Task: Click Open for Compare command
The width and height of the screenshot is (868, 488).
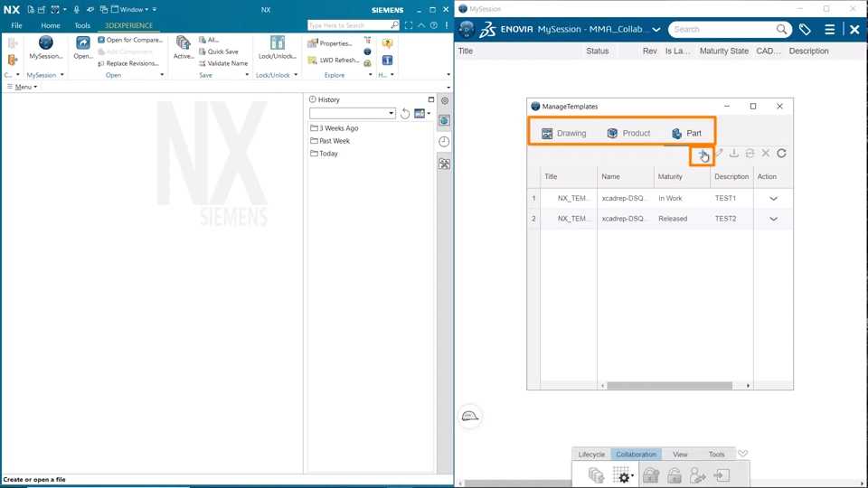Action: tap(130, 40)
